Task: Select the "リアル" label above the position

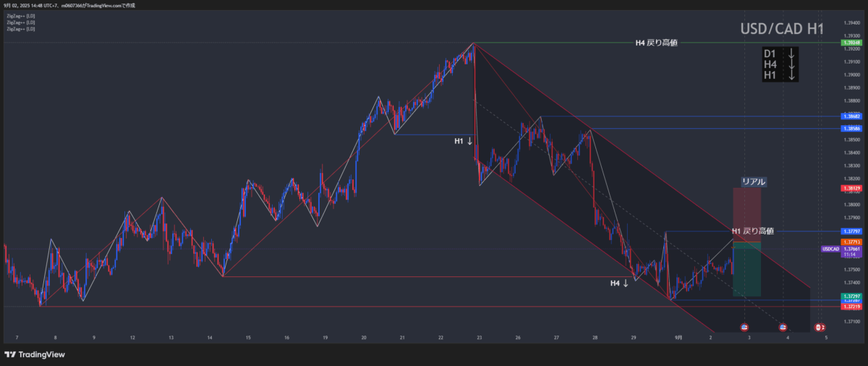Action: coord(753,182)
